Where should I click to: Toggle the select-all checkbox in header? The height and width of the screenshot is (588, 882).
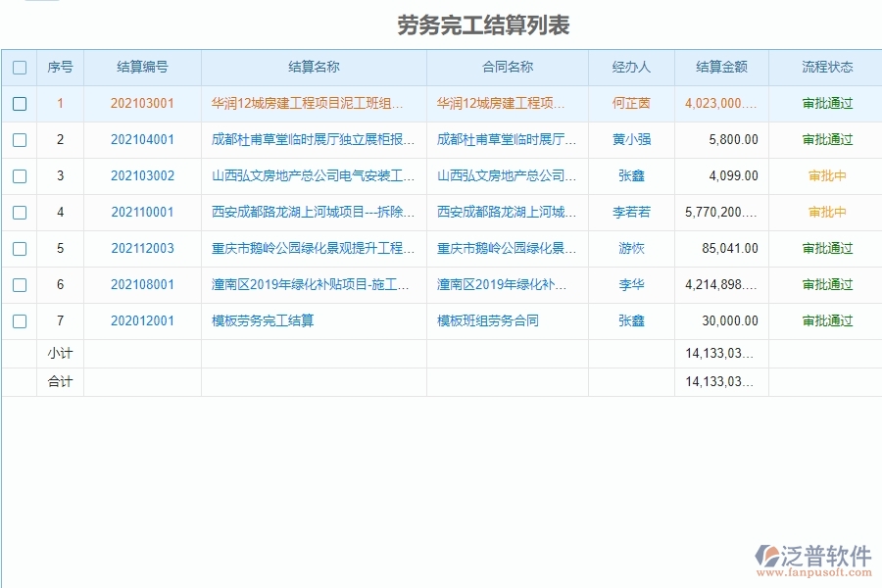pyautogui.click(x=20, y=67)
